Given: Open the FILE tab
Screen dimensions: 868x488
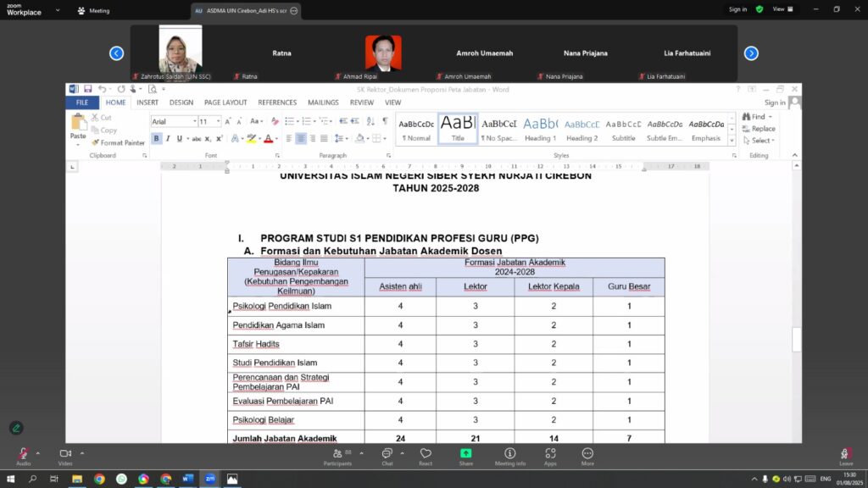Looking at the screenshot, I should click(82, 103).
